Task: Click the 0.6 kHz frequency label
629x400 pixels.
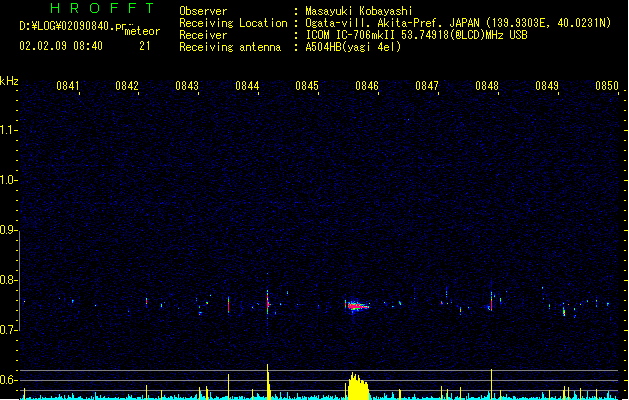Action: coord(7,380)
